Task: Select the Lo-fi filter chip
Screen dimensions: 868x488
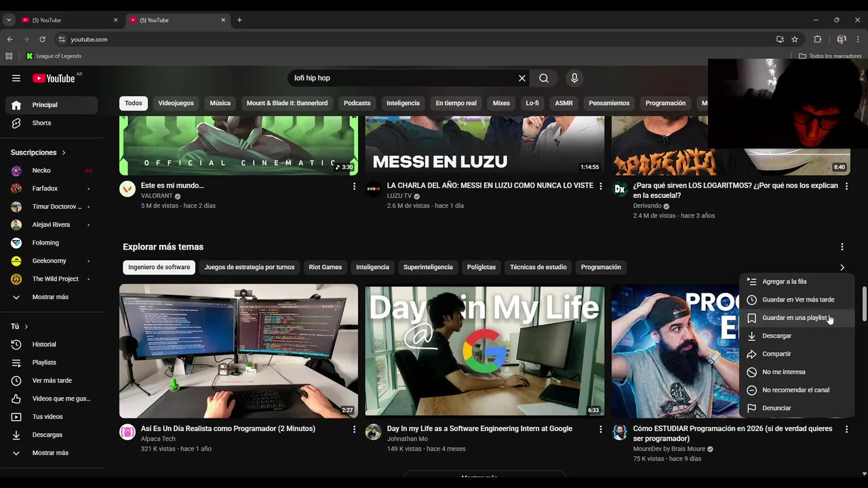Action: (532, 103)
